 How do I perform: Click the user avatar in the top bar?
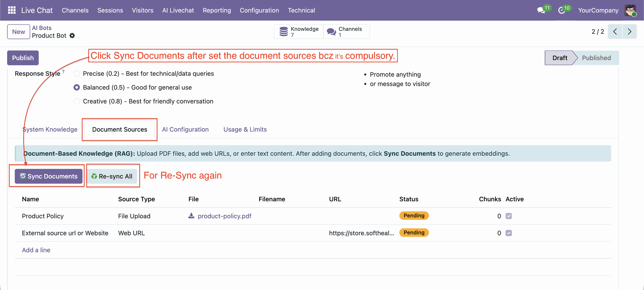[x=630, y=10]
